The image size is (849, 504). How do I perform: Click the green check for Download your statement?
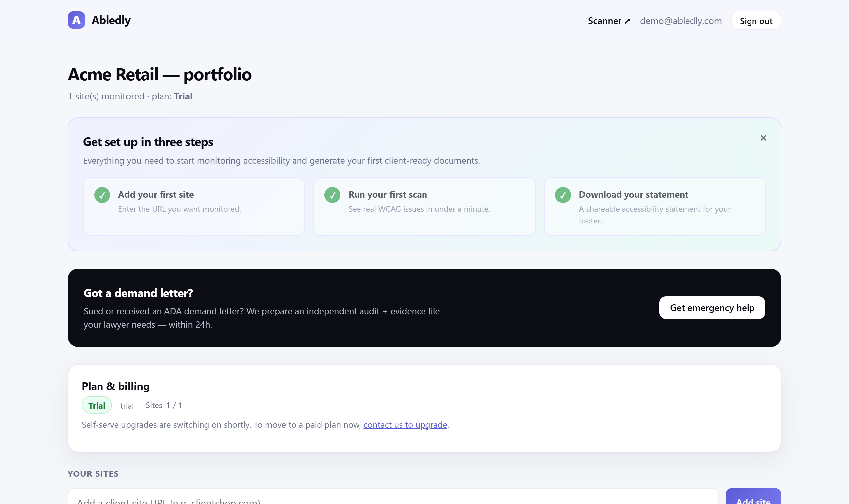(x=563, y=195)
